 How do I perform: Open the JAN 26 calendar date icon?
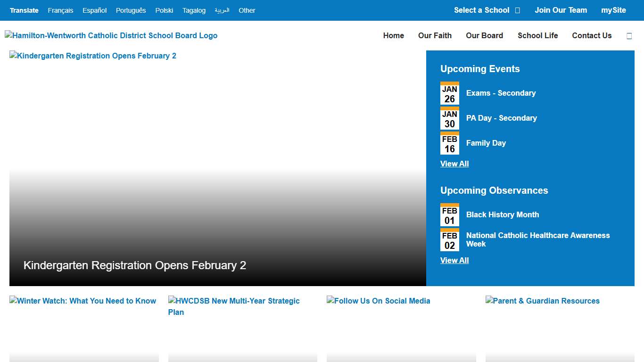tap(449, 93)
